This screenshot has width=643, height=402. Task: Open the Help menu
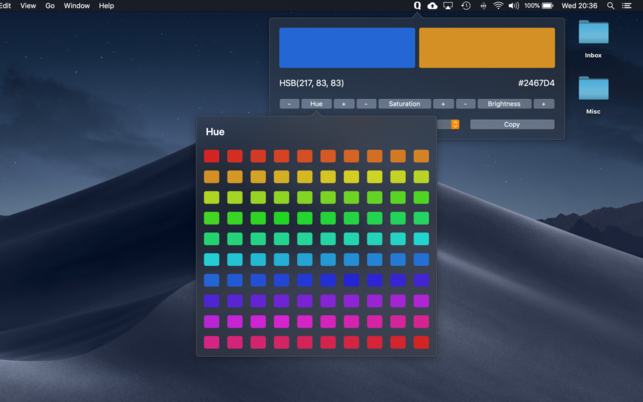coord(106,6)
